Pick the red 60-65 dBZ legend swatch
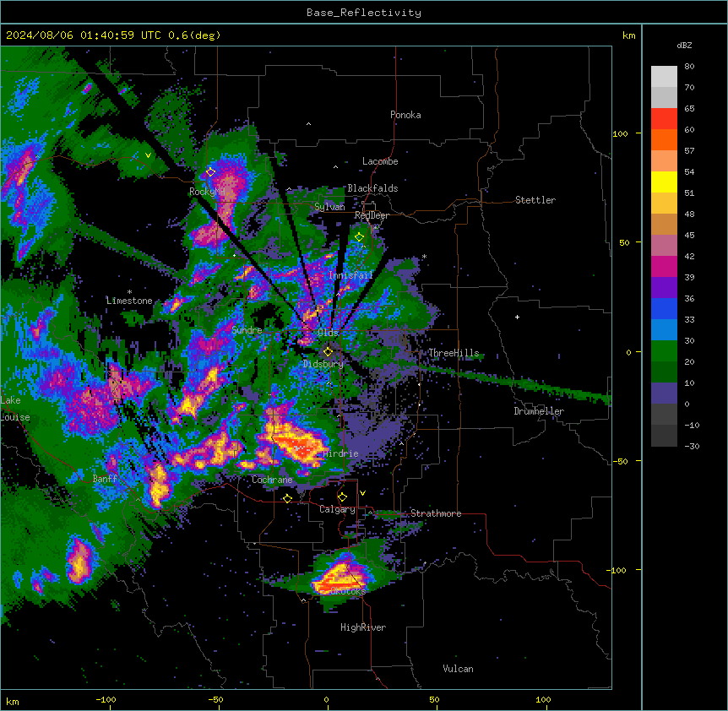728x711 pixels. pyautogui.click(x=664, y=119)
